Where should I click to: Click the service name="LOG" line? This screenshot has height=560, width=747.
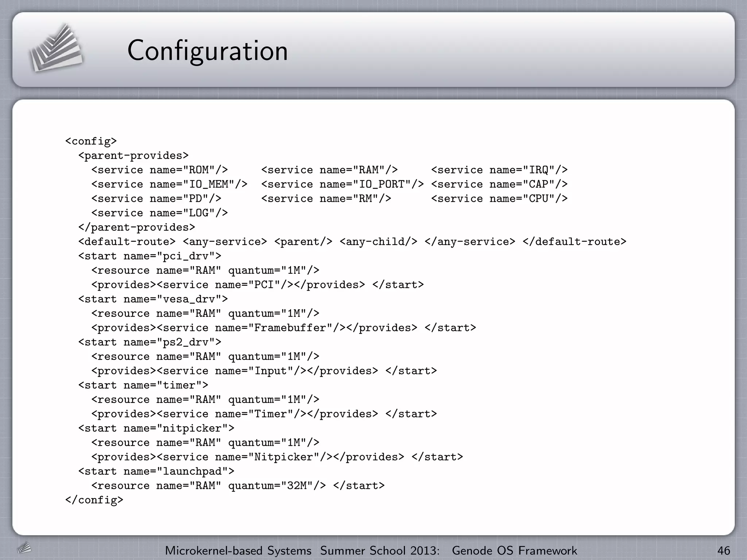click(x=159, y=213)
